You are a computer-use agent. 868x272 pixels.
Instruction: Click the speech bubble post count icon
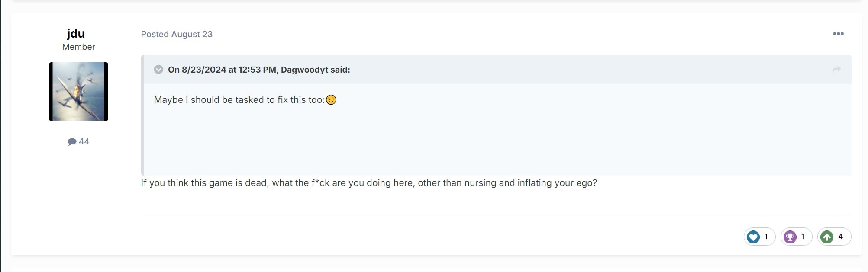click(72, 142)
